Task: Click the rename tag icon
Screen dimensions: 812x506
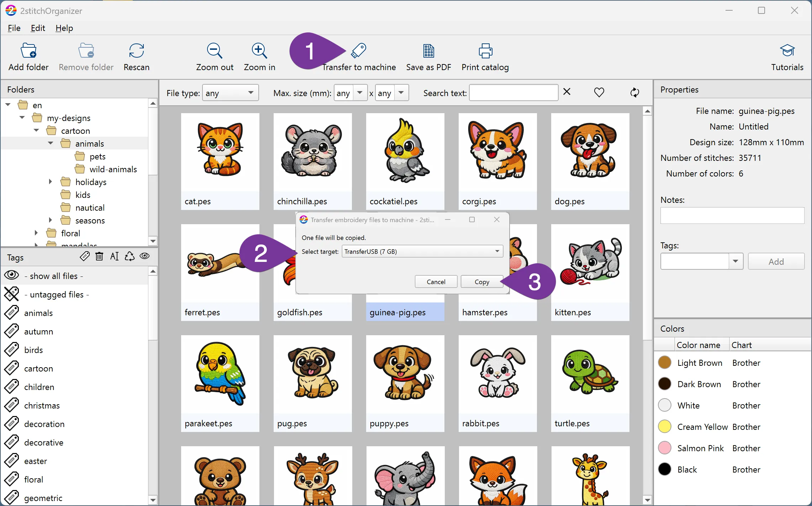Action: click(x=115, y=256)
